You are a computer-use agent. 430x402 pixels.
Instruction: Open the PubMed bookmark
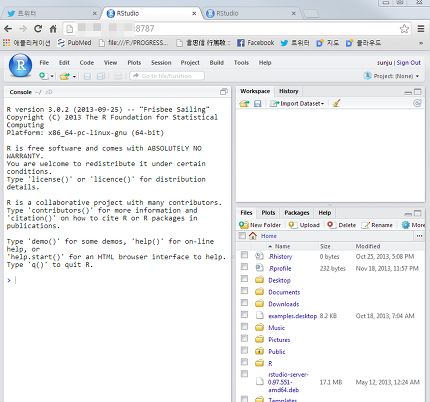coord(74,43)
